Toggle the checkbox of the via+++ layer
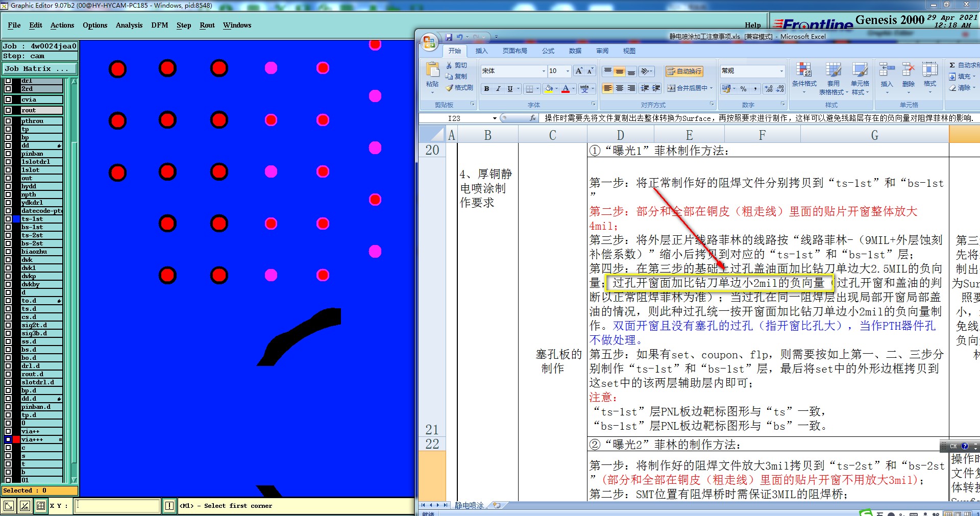The image size is (980, 516). (8, 439)
